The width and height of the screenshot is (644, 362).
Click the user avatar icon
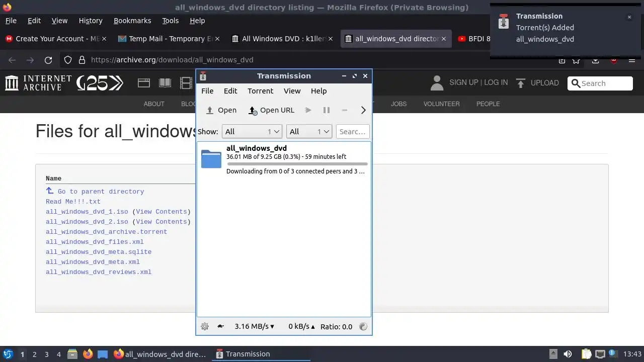(x=437, y=83)
